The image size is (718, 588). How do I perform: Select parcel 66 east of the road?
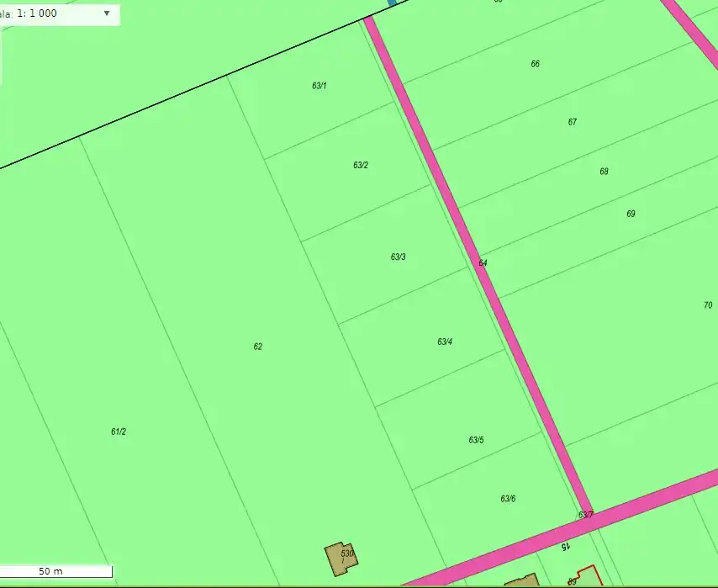click(535, 64)
